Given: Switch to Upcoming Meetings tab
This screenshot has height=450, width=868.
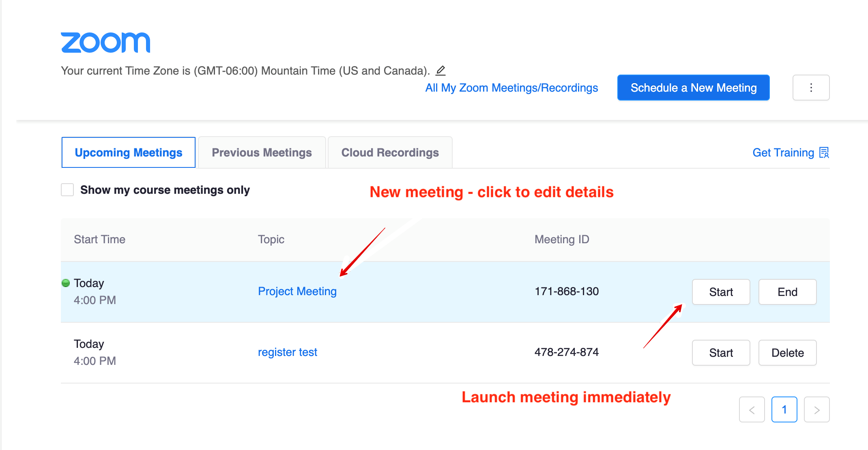Looking at the screenshot, I should (x=129, y=152).
